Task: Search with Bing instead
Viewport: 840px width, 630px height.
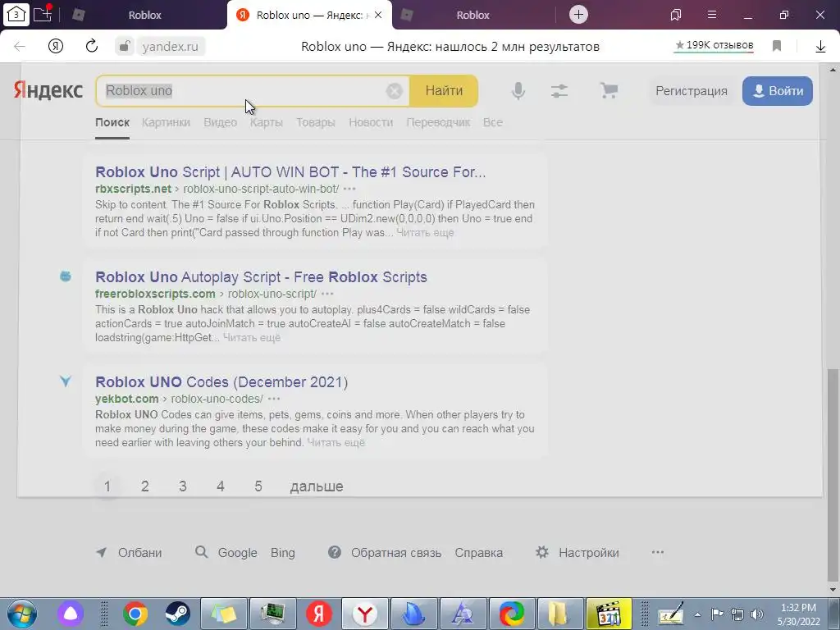Action: [283, 552]
